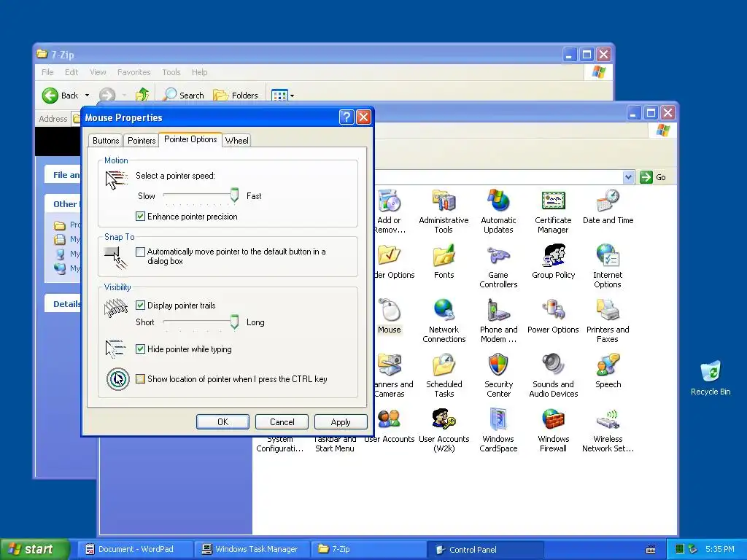Switch to the Wheel tab

(x=236, y=141)
